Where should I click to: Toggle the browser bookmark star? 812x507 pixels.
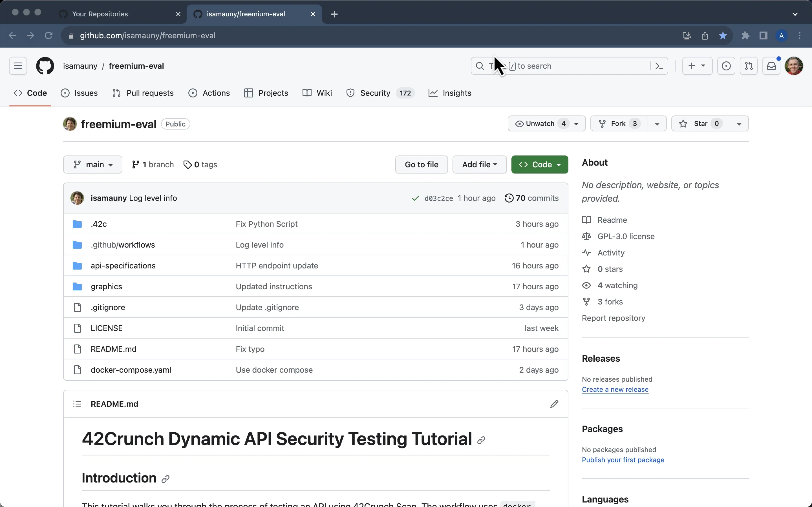coord(723,35)
